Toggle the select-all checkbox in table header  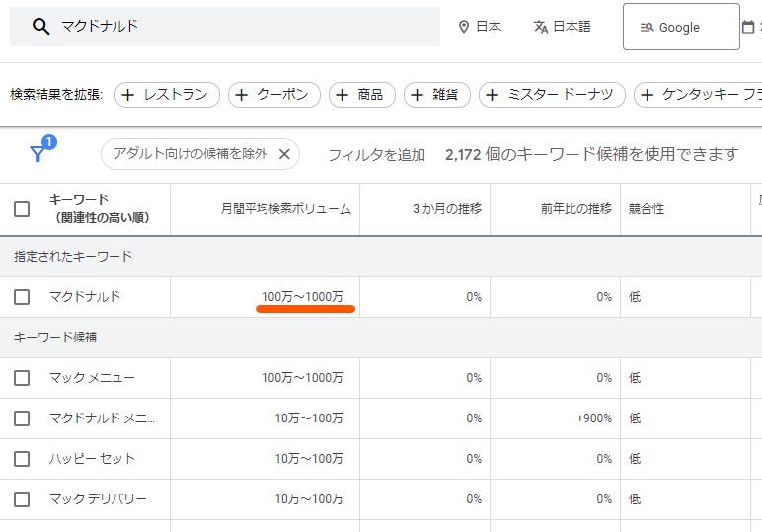[22, 209]
